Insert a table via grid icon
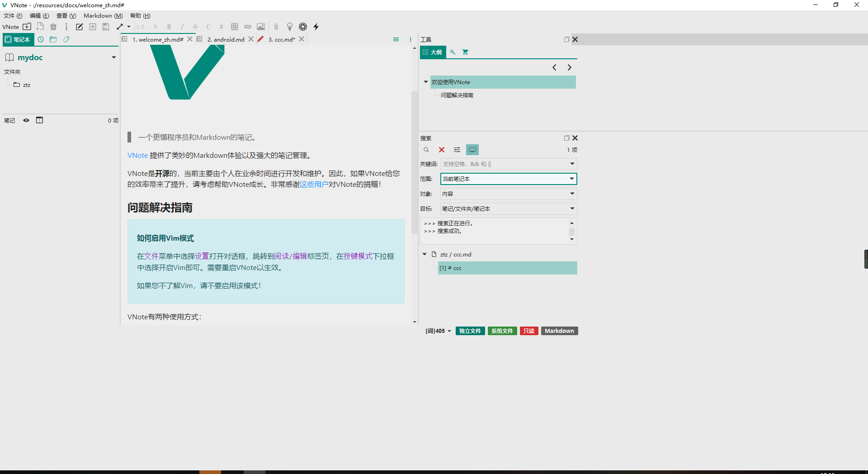 (x=235, y=27)
